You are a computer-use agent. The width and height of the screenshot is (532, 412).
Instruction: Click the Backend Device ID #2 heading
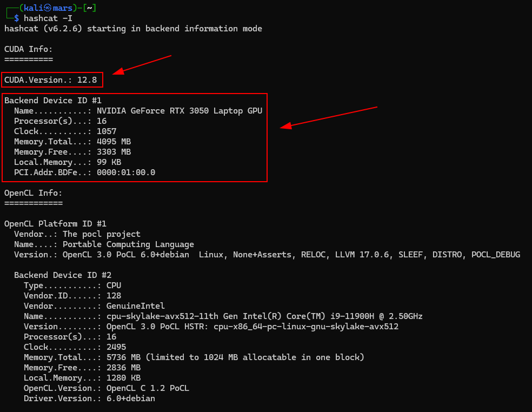coord(62,275)
